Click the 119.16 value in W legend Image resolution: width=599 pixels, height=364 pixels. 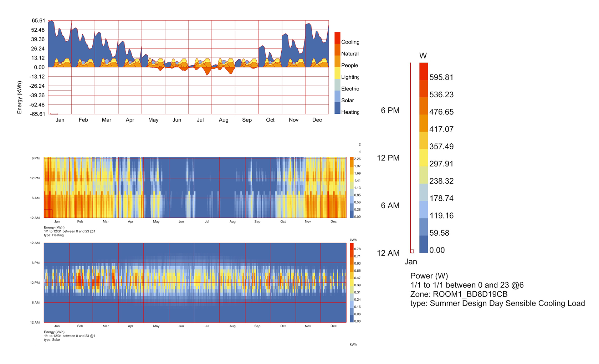pyautogui.click(x=441, y=216)
